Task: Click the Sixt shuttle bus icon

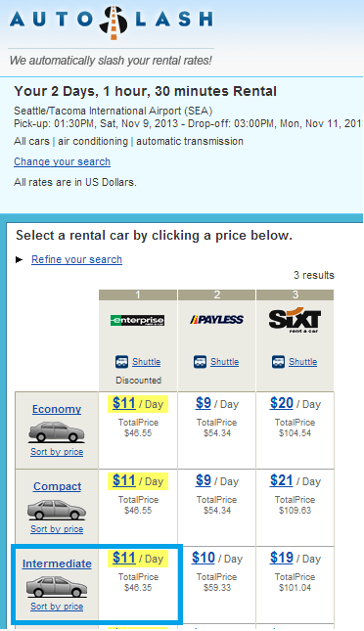Action: tap(278, 361)
